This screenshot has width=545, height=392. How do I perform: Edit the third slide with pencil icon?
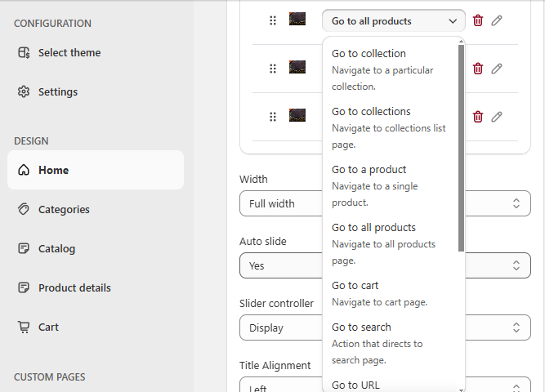[x=497, y=117]
